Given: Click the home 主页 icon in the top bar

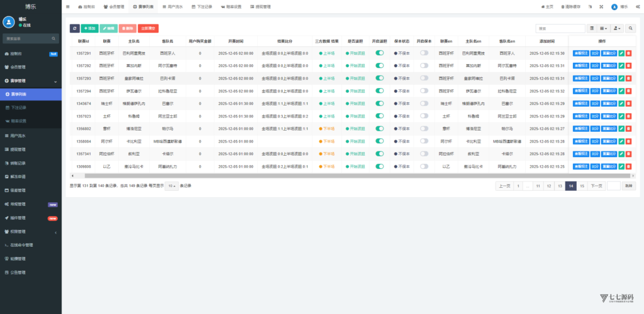Looking at the screenshot, I should (543, 7).
